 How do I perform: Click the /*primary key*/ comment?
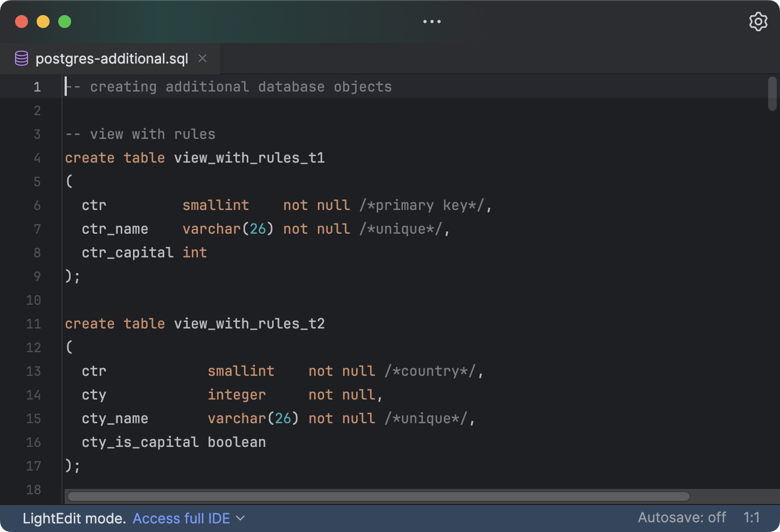[422, 205]
